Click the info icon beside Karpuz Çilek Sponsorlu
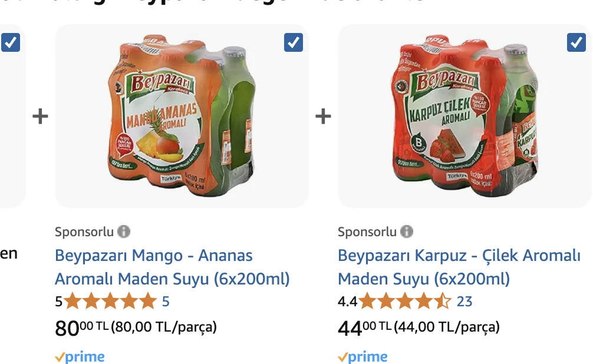 [x=407, y=231]
